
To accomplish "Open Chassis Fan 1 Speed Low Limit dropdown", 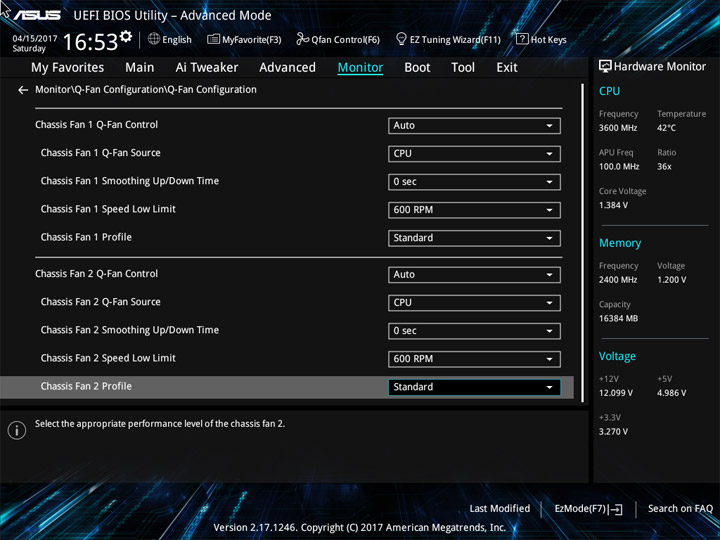I will coord(474,210).
